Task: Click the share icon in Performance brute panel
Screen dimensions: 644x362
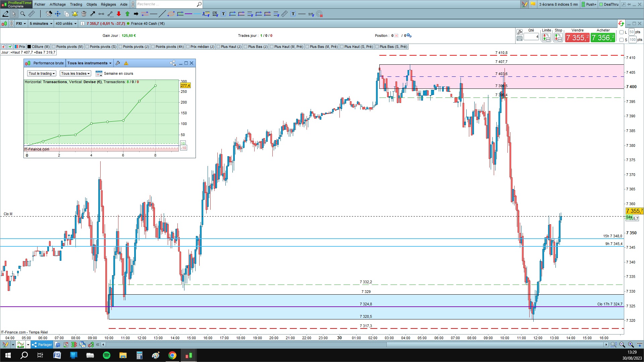Action: point(172,63)
